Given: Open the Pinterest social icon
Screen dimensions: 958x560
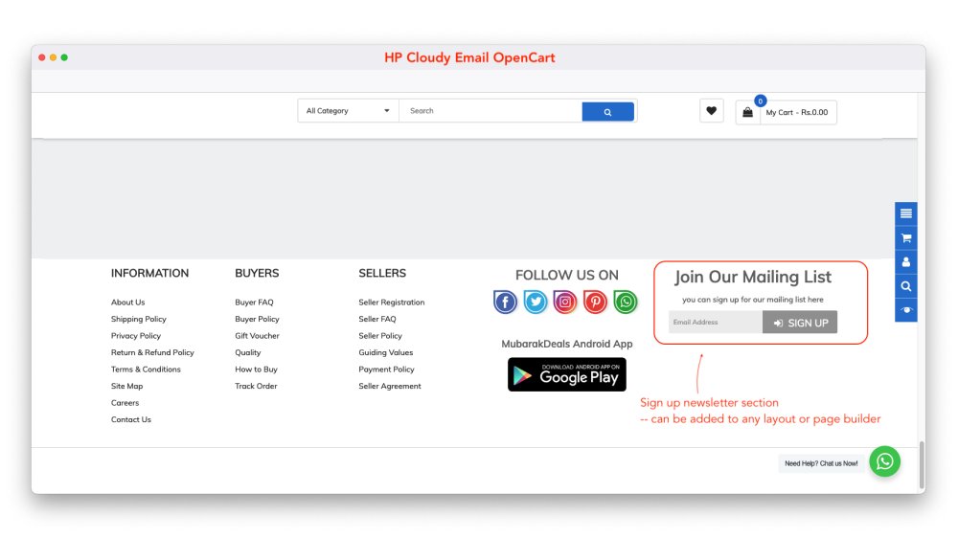Looking at the screenshot, I should [x=596, y=302].
